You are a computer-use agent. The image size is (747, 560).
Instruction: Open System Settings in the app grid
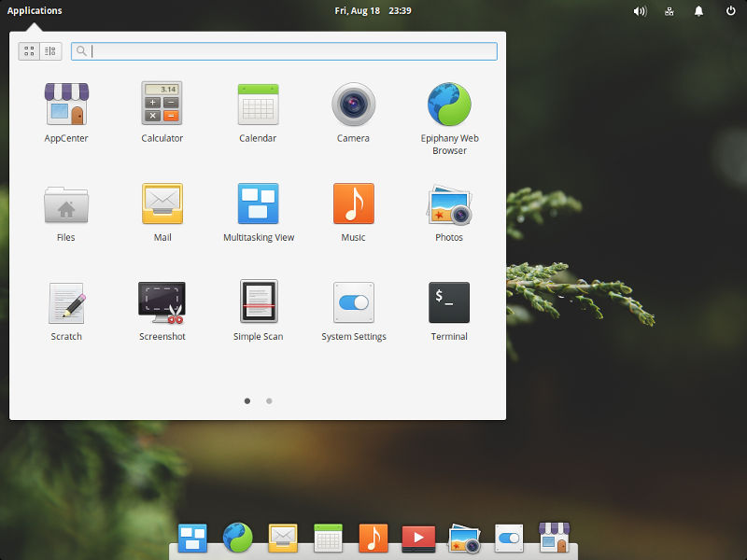tap(354, 312)
